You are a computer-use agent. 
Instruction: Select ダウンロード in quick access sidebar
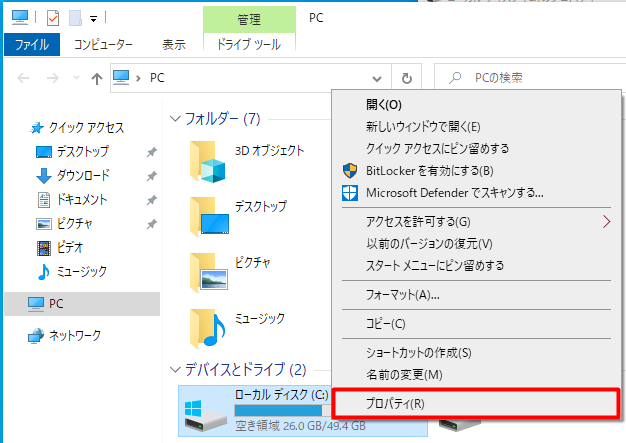pyautogui.click(x=82, y=175)
